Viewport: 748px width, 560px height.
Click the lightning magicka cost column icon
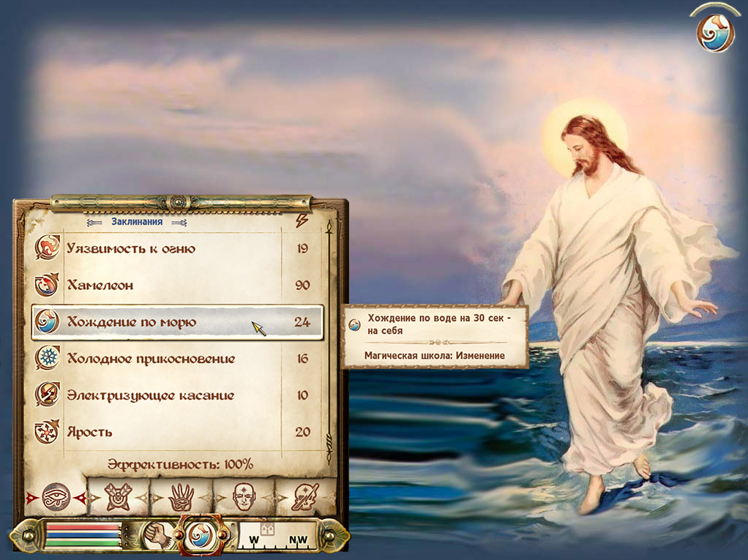302,220
